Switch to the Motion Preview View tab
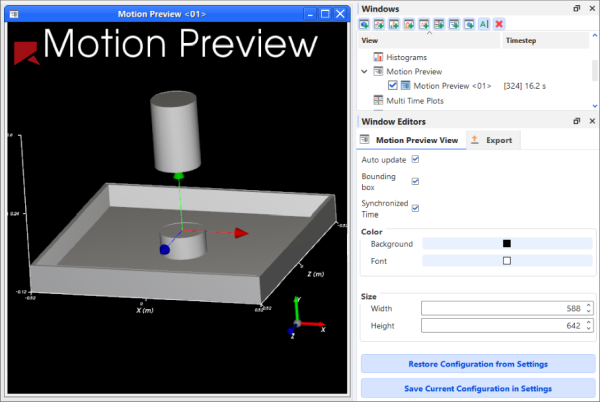 pos(411,140)
